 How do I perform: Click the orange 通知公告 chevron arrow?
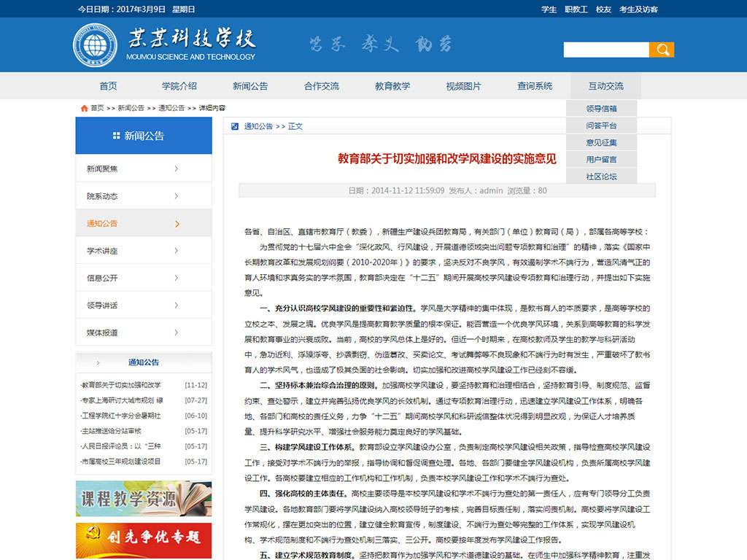coord(177,224)
